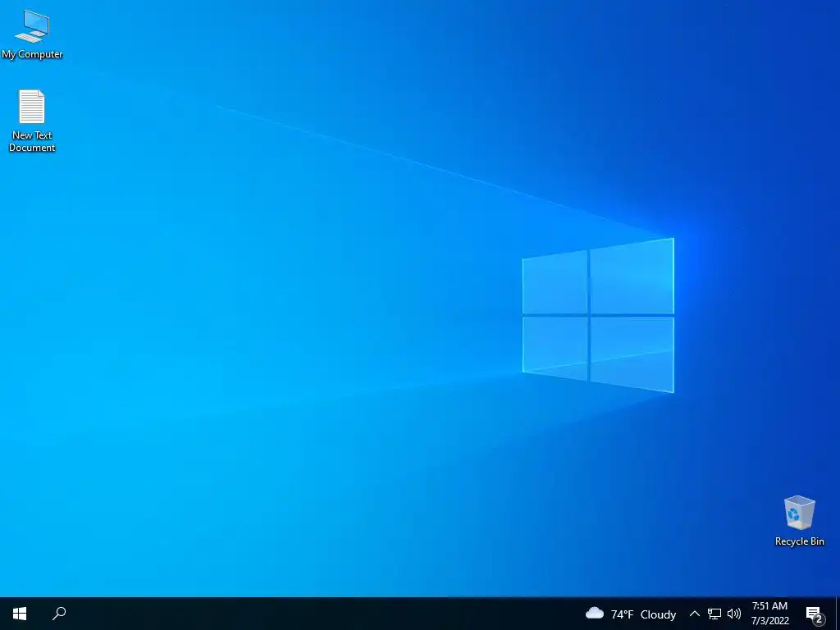Open the volume speaker tray icon
This screenshot has height=630, width=840.
[x=734, y=614]
